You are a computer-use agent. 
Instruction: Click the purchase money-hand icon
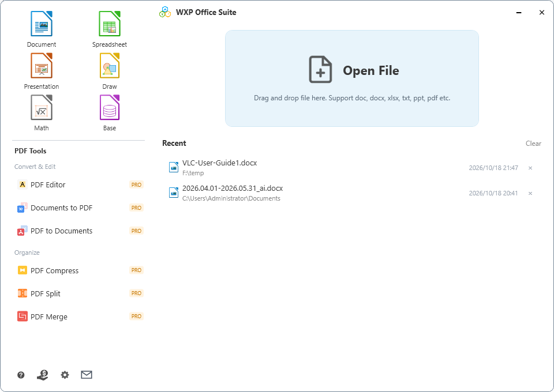(43, 375)
